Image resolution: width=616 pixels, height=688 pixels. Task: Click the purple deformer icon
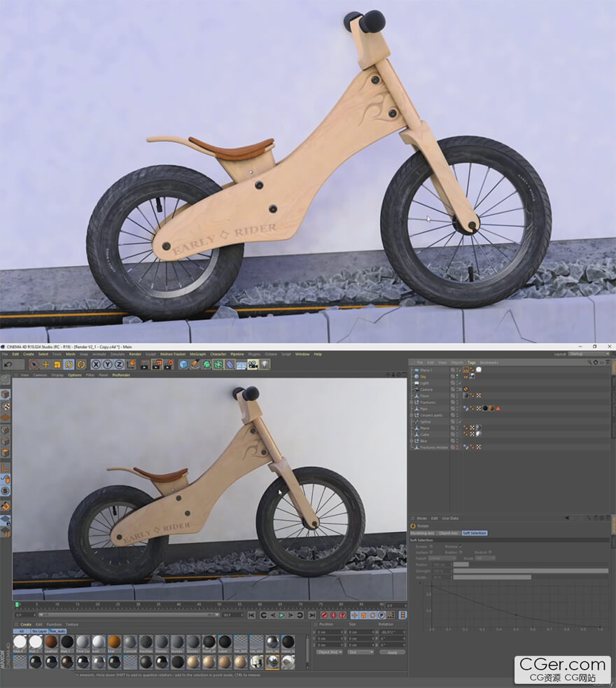pos(230,365)
